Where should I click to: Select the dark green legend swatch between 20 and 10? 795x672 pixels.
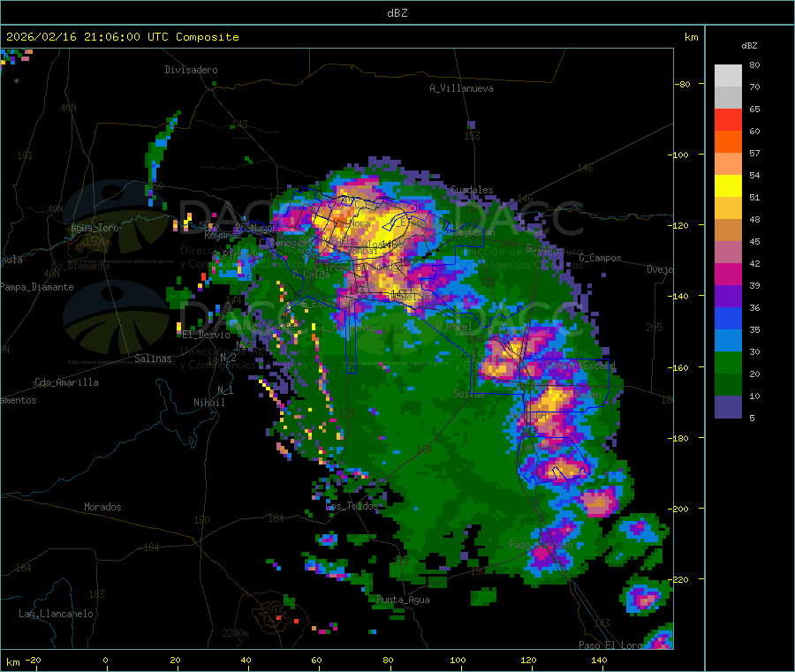(728, 385)
